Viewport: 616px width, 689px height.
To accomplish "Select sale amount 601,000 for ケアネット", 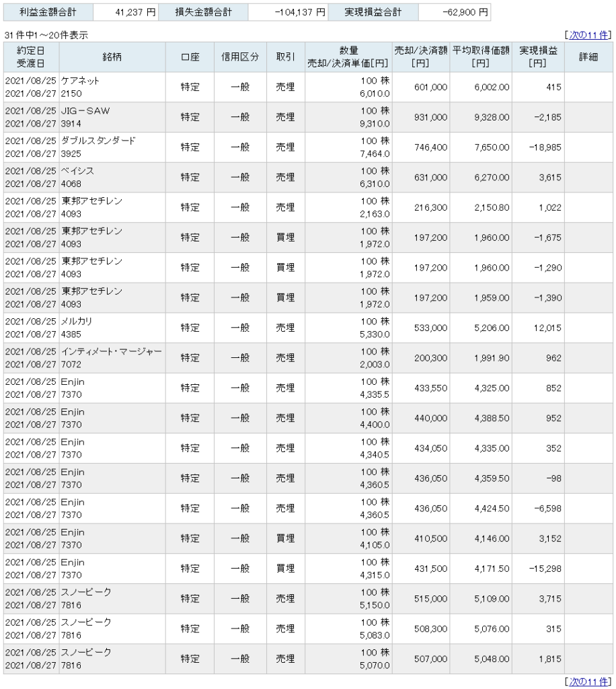I will [x=430, y=87].
